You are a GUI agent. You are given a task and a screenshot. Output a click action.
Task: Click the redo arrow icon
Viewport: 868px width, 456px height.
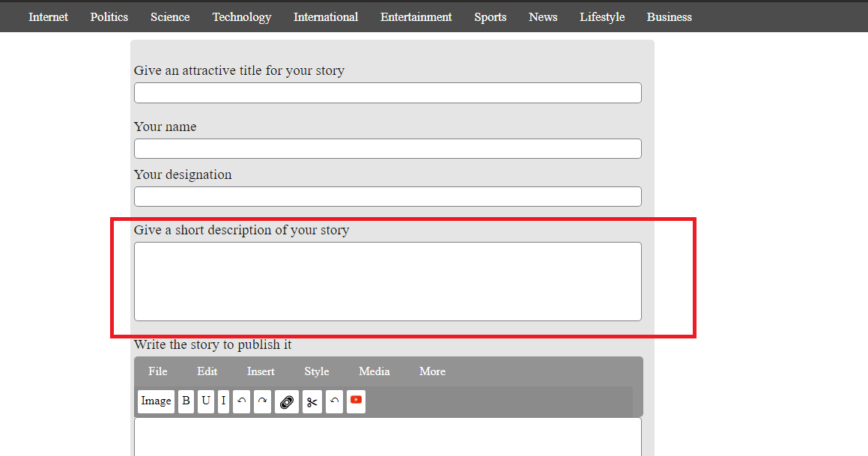(262, 401)
